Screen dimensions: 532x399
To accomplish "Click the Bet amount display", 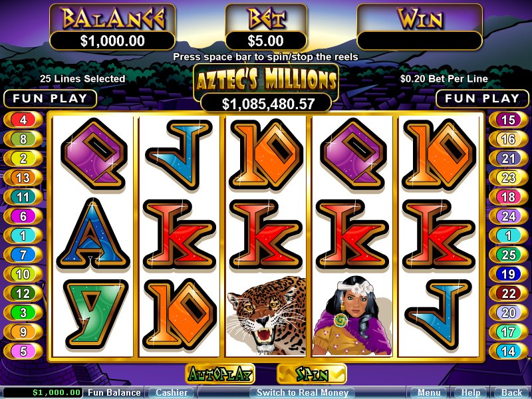I will pos(265,41).
